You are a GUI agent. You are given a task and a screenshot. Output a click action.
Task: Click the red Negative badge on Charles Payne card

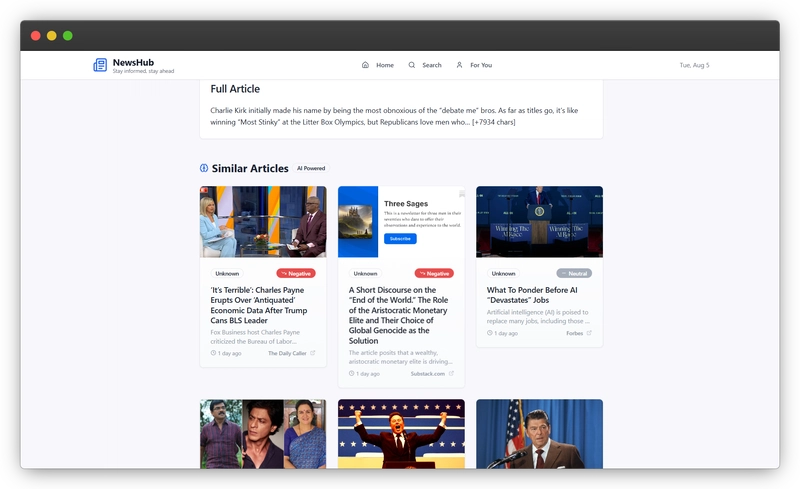[296, 273]
